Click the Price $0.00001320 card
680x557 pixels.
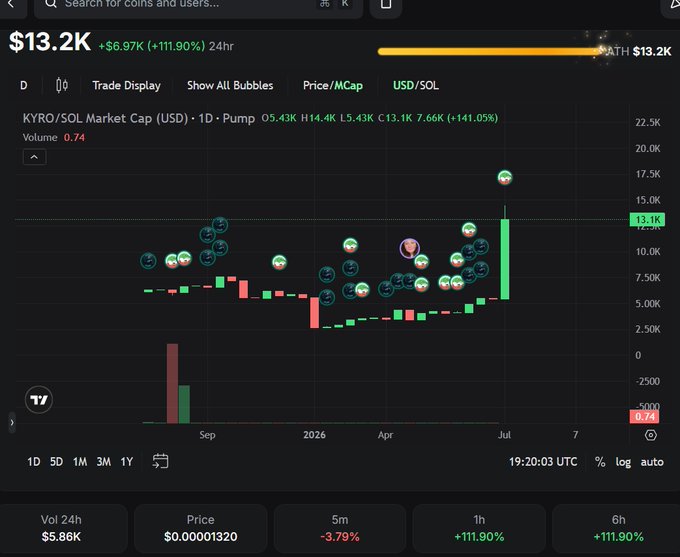[x=200, y=528]
